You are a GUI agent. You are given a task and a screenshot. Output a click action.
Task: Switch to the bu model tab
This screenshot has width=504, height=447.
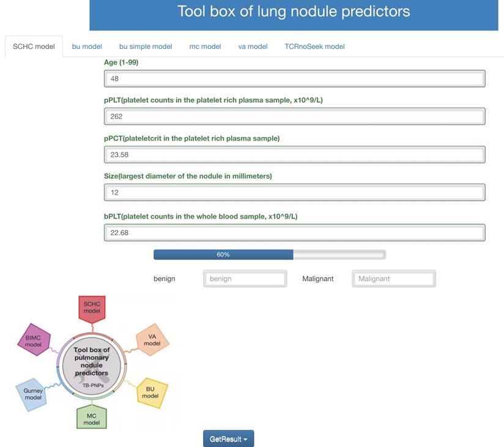click(87, 47)
